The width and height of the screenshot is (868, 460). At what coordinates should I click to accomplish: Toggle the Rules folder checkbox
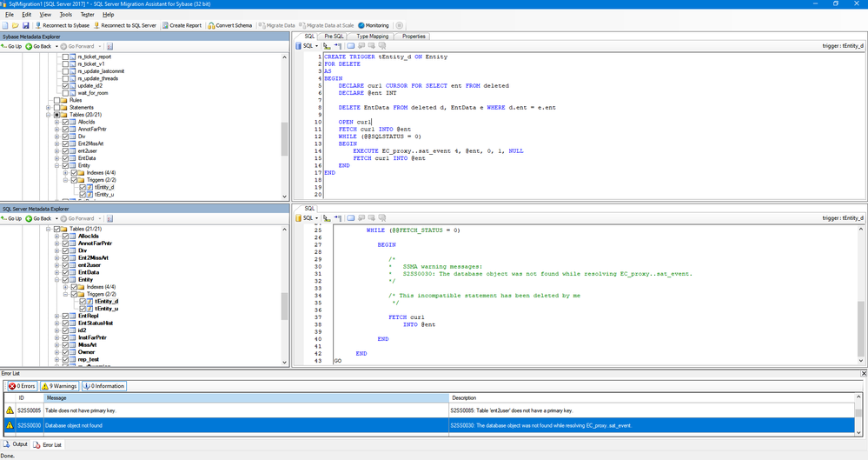57,100
